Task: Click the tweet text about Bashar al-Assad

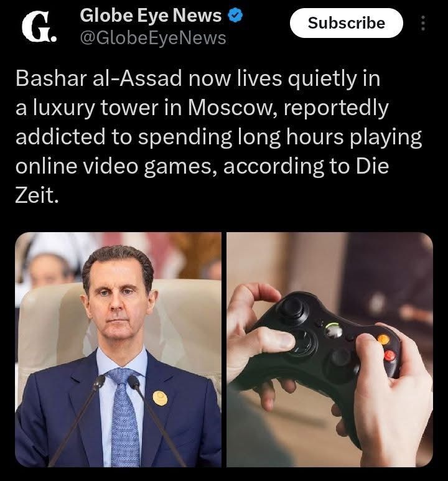Action: pos(218,136)
